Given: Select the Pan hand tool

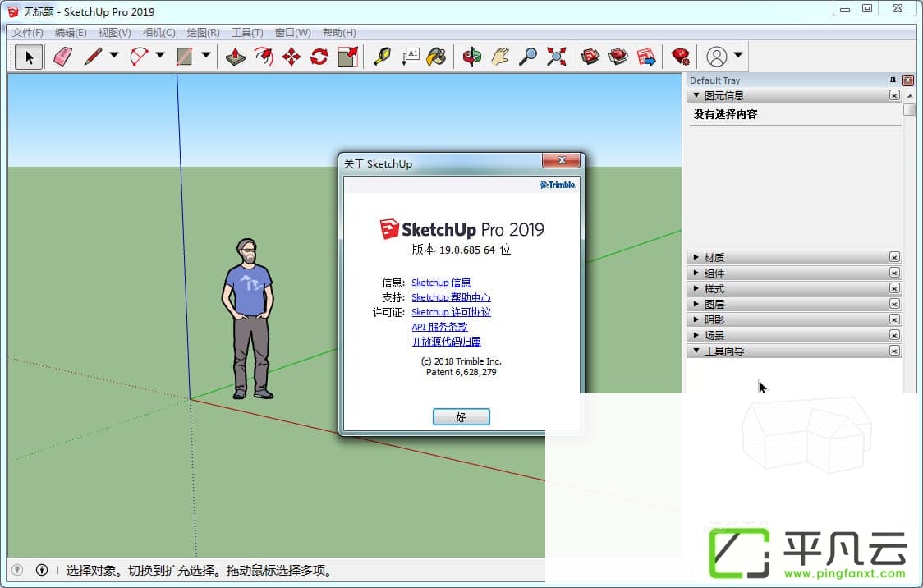Looking at the screenshot, I should pyautogui.click(x=500, y=57).
